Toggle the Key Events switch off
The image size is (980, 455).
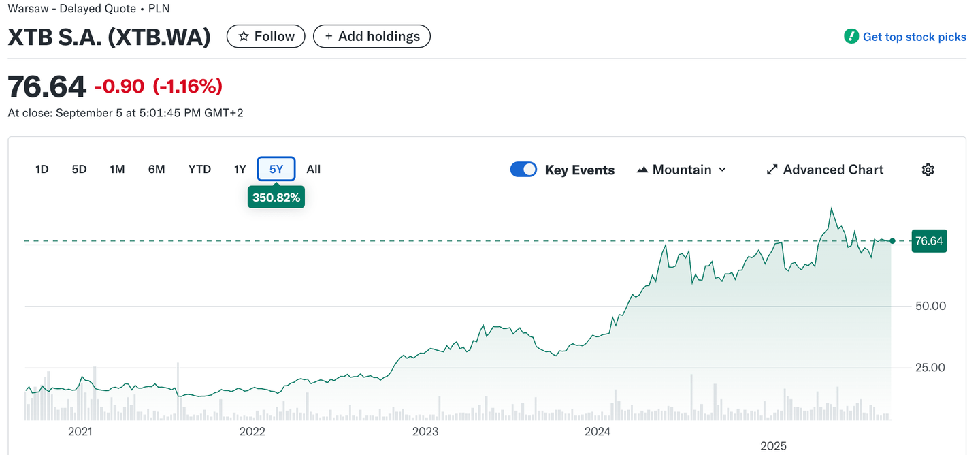523,170
